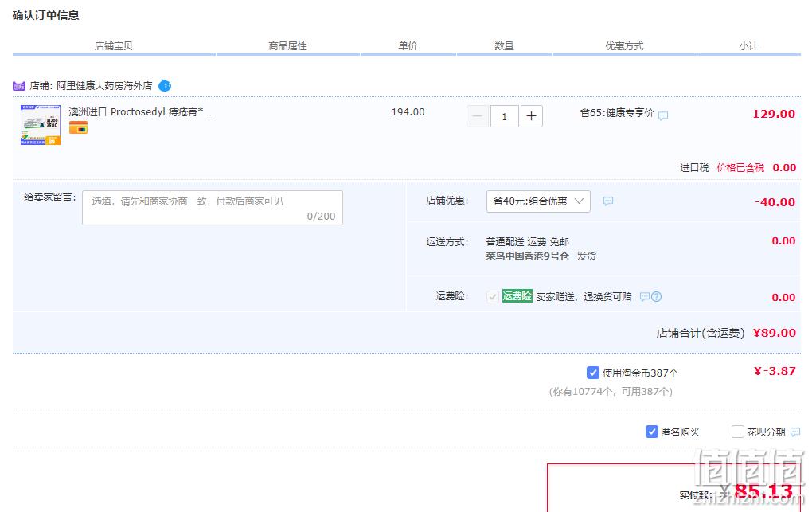This screenshot has height=512, width=812.
Task: Click the 菜鸟中国香港9号仓 shipping text
Action: tap(527, 256)
